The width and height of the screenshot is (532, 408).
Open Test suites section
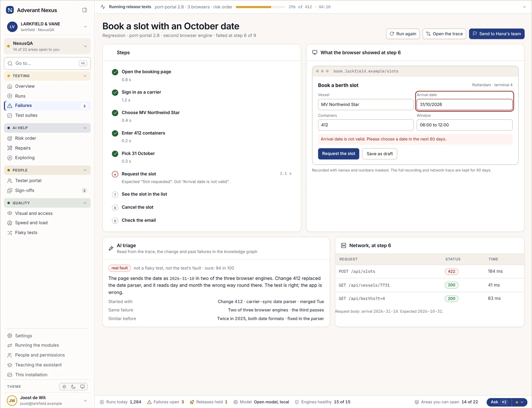pos(47,116)
